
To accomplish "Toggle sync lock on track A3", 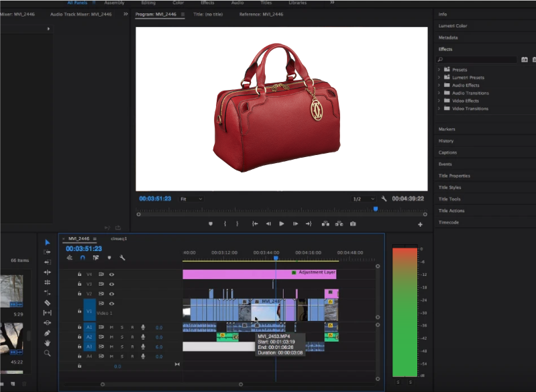I will (101, 346).
